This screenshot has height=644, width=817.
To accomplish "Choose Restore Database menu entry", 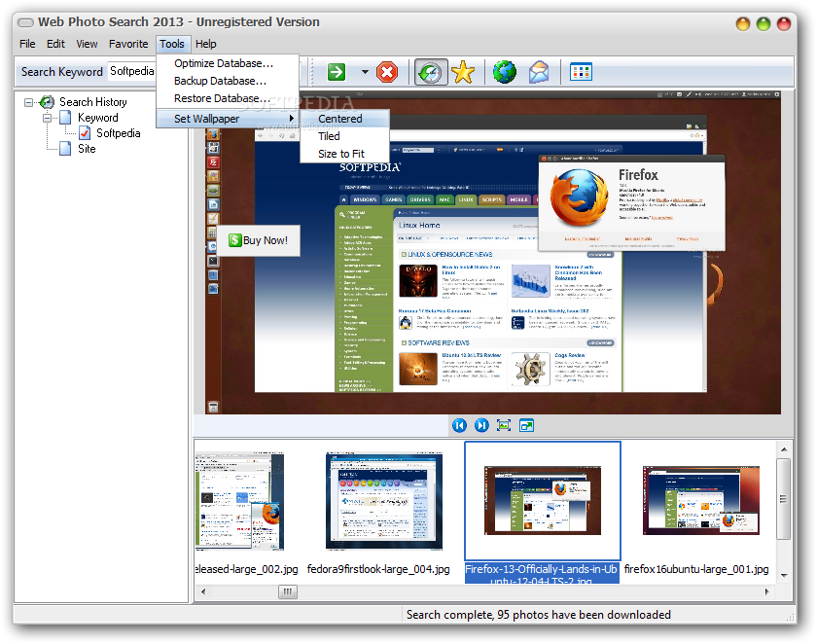I will [x=228, y=98].
